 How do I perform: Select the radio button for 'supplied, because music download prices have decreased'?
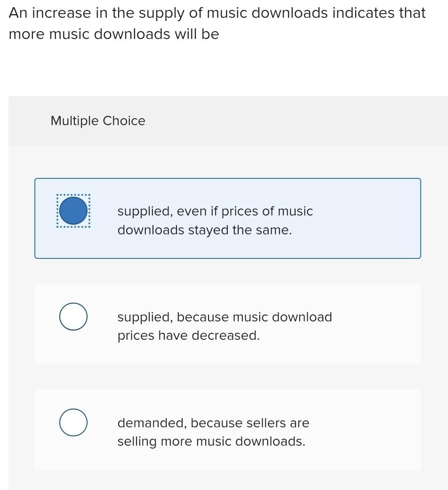point(73,316)
